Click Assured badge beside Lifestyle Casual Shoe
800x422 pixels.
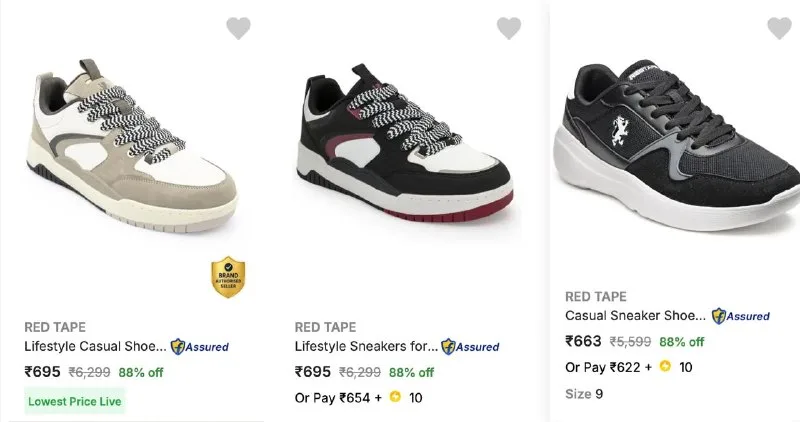coord(199,347)
